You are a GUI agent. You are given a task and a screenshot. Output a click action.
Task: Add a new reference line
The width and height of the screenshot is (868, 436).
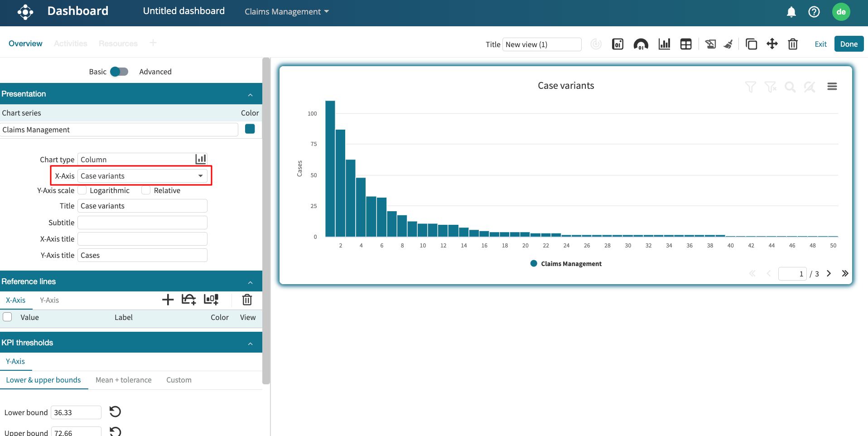click(168, 300)
